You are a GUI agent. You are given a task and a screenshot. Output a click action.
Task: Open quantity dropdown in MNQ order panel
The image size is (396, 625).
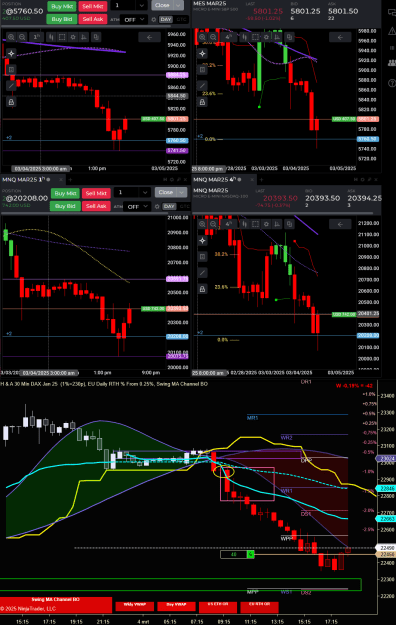144,193
